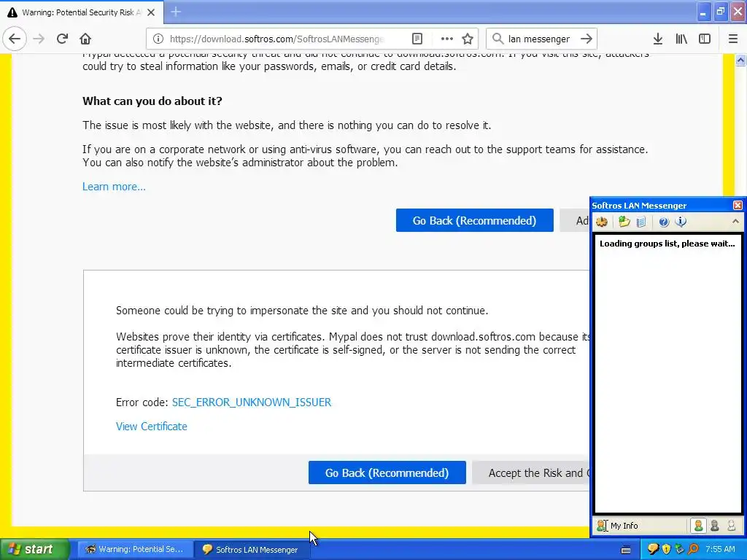Click the search box with 'lan messenger'

[539, 39]
